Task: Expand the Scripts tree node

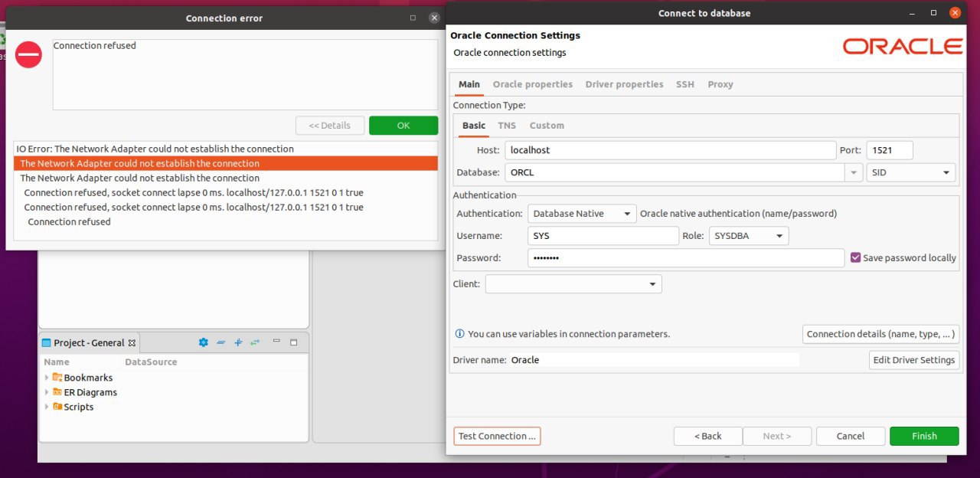Action: point(47,406)
